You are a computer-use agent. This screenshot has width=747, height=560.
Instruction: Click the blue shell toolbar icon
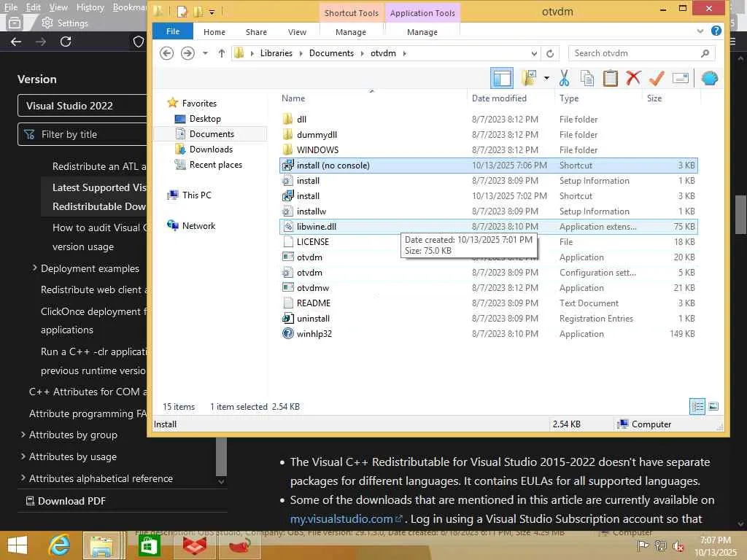709,78
